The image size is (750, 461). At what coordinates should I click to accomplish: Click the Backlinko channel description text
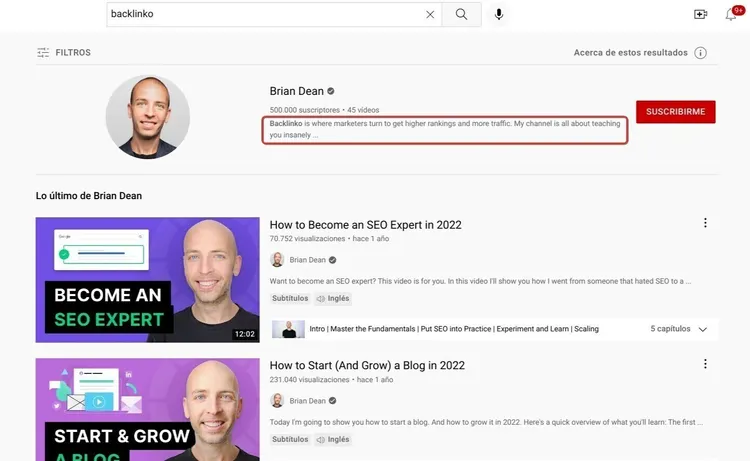coord(445,129)
